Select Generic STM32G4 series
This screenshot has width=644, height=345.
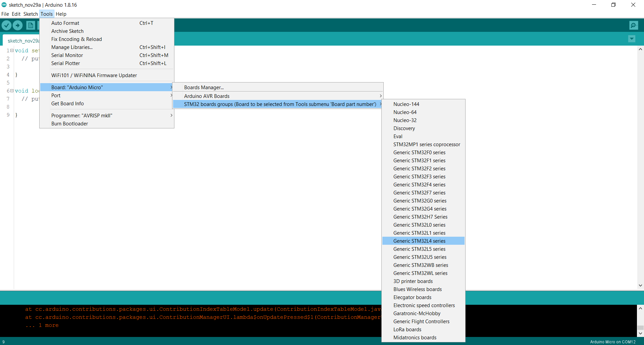423,209
